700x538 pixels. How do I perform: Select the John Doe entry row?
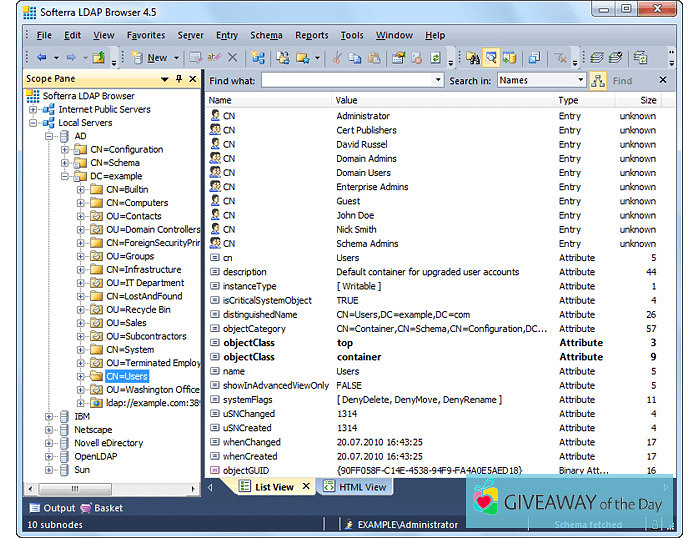coord(355,215)
